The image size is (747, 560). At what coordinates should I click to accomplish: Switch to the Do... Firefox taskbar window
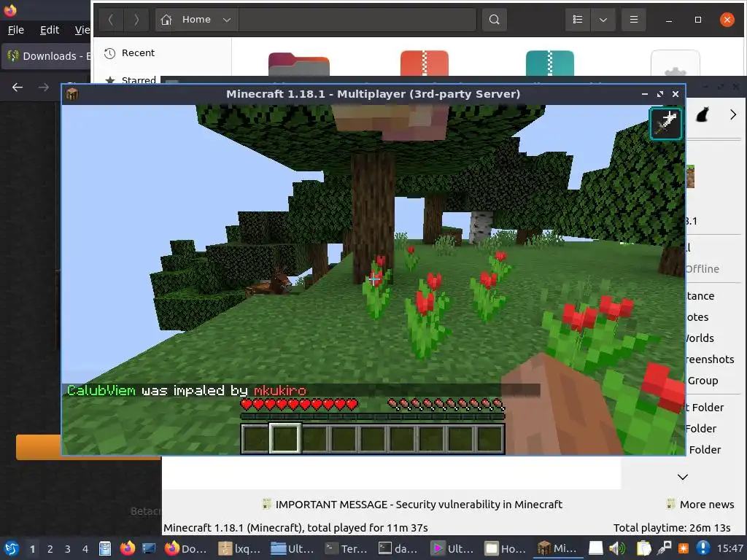point(186,548)
